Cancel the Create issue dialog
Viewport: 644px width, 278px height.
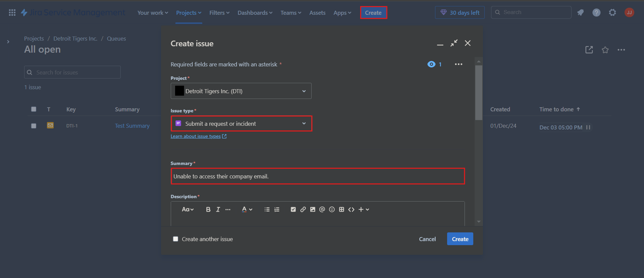click(427, 239)
